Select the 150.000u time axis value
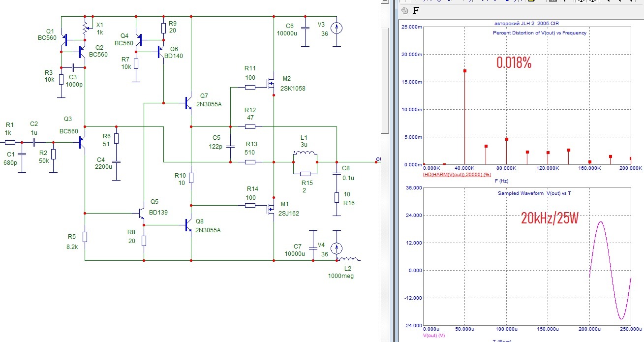 click(x=549, y=329)
